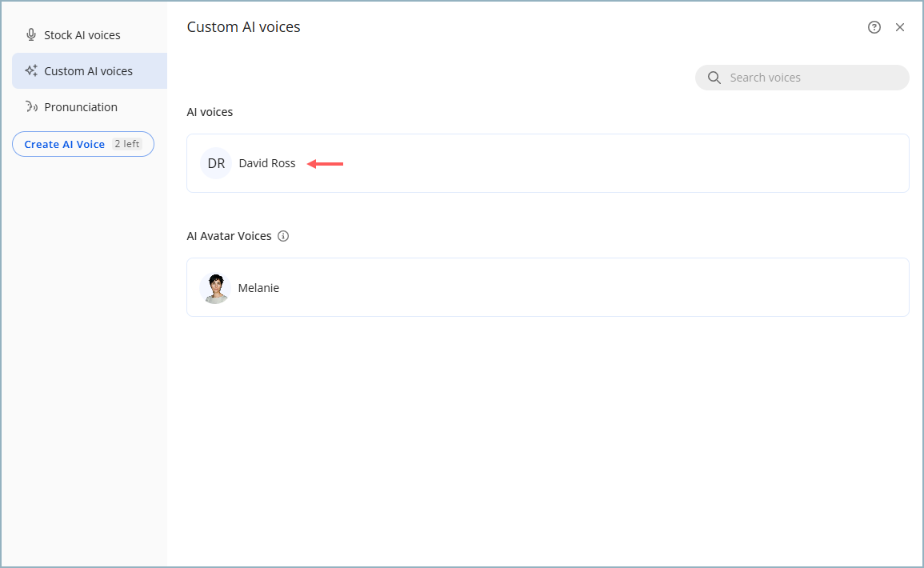Screen dimensions: 924x568
Task: Click the AI voices section label
Action: tap(210, 112)
